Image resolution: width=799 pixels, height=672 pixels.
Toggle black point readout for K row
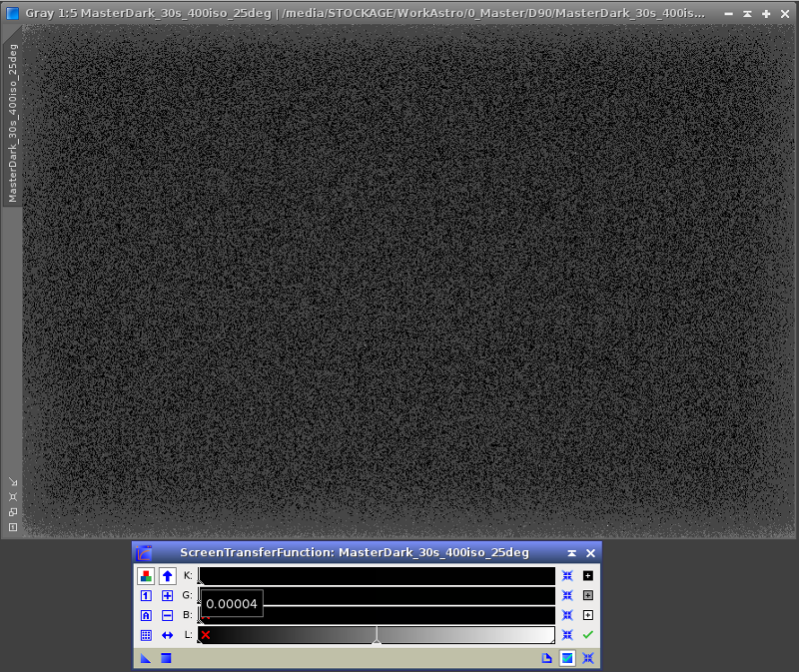click(x=588, y=576)
